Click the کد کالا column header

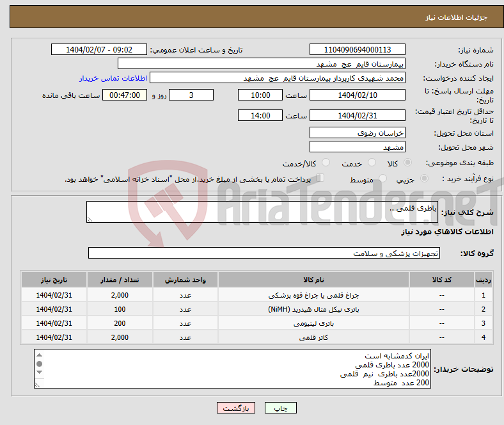pos(442,280)
